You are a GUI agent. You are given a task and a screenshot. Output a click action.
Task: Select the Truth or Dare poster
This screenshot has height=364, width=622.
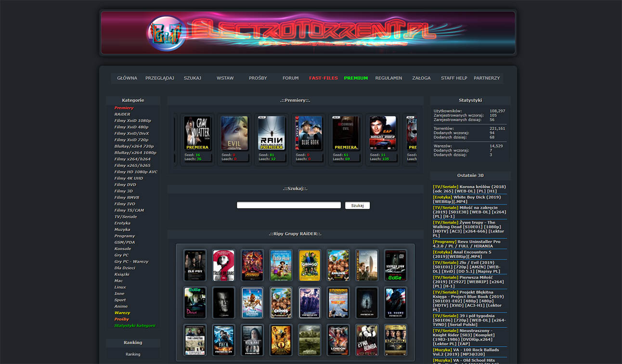(x=223, y=265)
